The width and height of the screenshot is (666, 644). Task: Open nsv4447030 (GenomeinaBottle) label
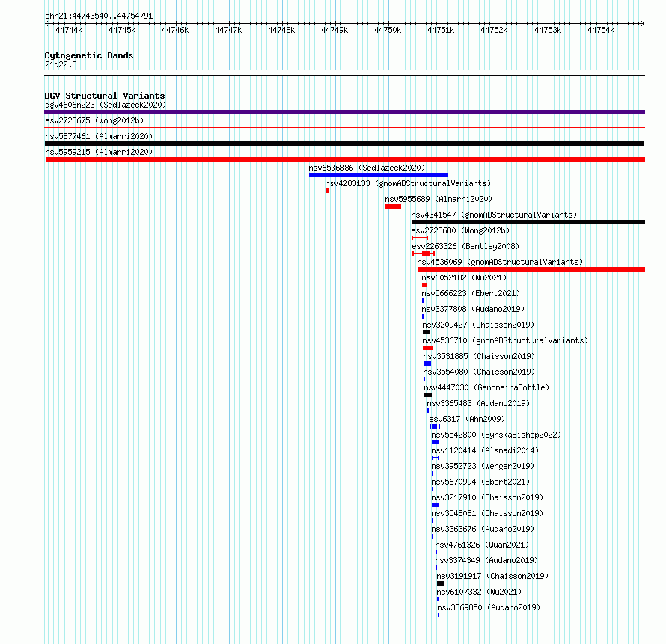486,387
